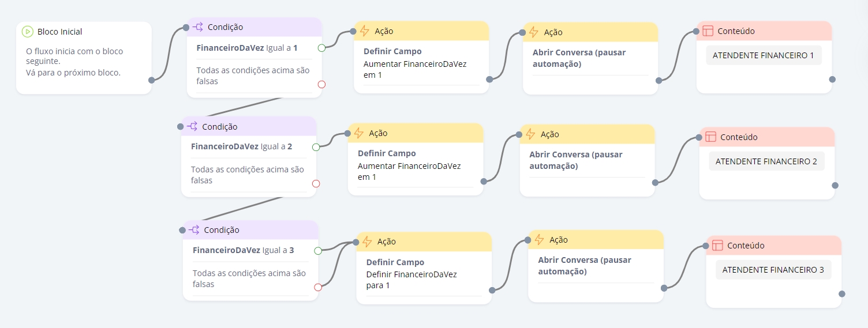
Task: Click the play icon in Bloco Inicial
Action: pos(27,32)
